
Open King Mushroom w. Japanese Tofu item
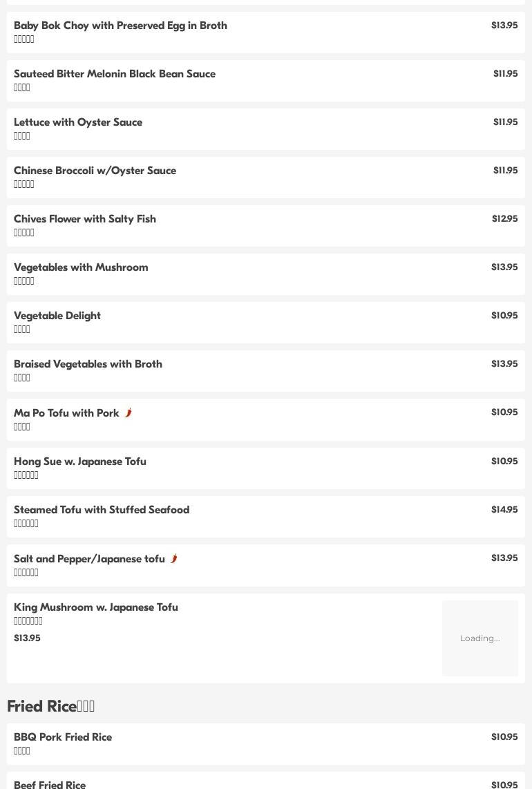point(96,607)
